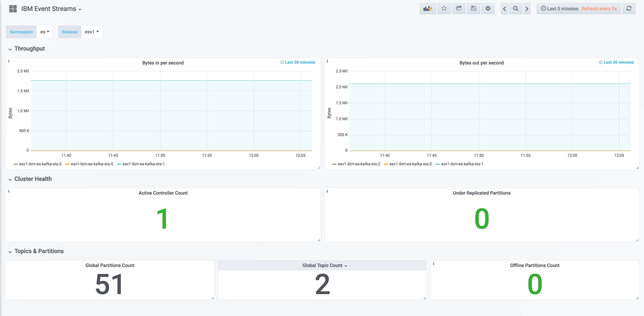Open the Last 5 minutes time picker

click(x=559, y=9)
